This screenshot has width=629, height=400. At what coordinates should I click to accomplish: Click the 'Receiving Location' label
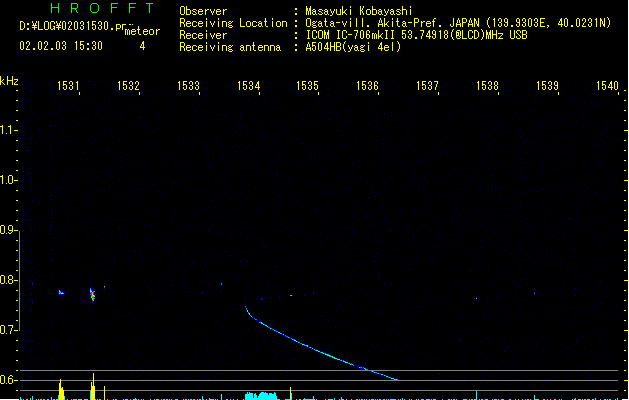click(x=233, y=23)
